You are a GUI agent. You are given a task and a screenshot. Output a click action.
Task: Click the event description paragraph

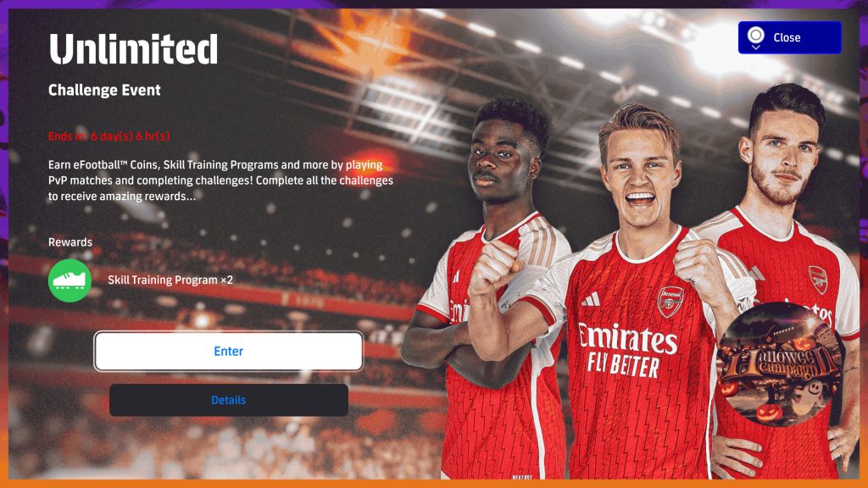pyautogui.click(x=220, y=180)
